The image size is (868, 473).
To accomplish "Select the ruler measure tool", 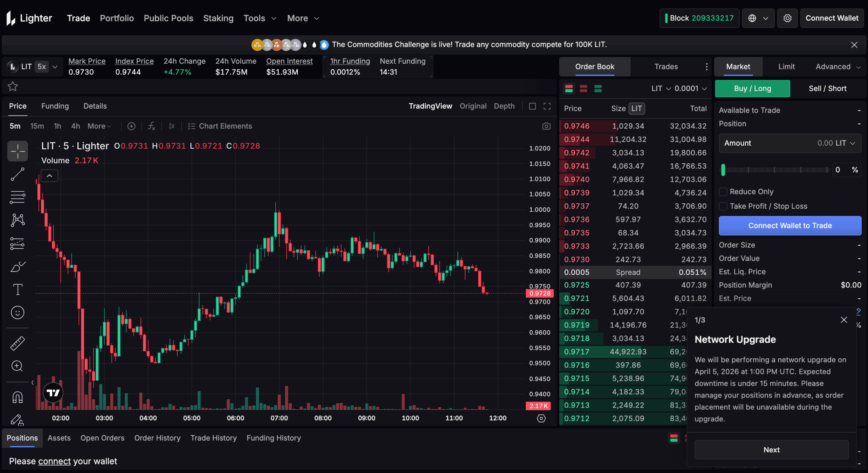I will (x=17, y=343).
